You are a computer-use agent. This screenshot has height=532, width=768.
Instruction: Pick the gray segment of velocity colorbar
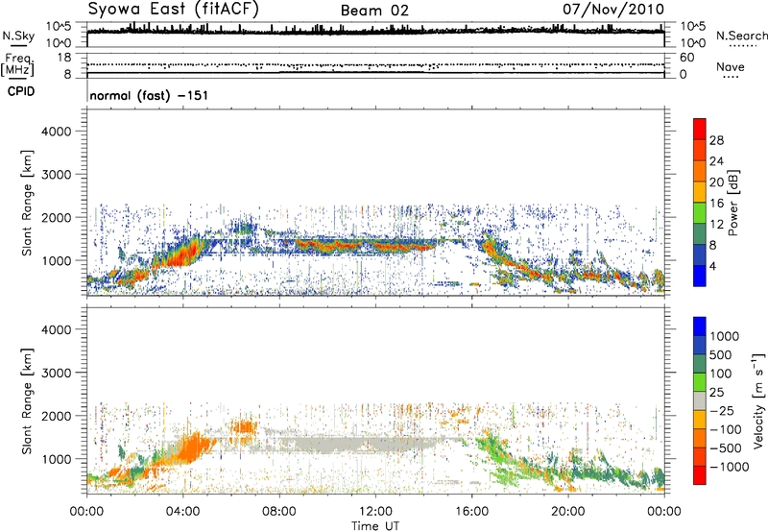tap(700, 400)
